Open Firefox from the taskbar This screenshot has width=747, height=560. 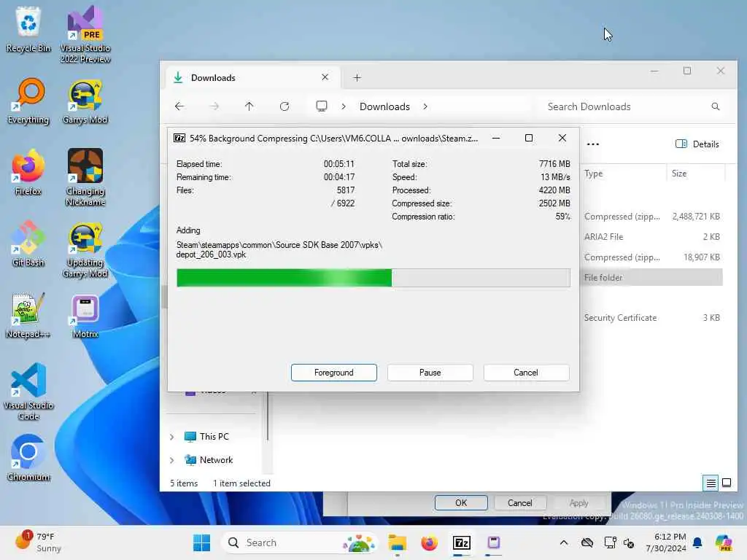point(429,542)
